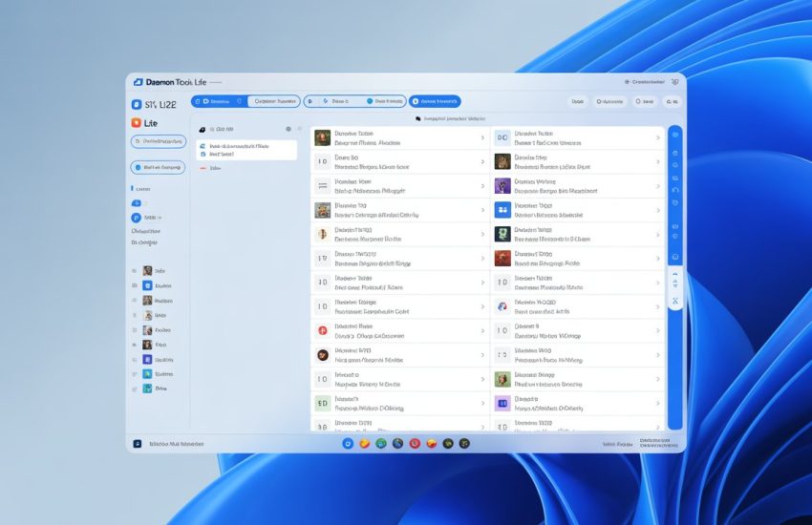
Task: Expand the chevron of the green ED tile row
Action: click(x=482, y=403)
